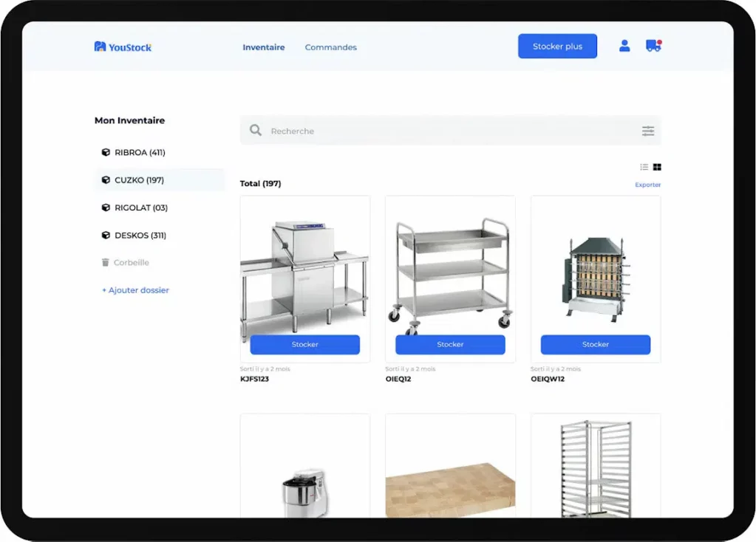Click the box icon next to DESKOS

click(x=105, y=235)
